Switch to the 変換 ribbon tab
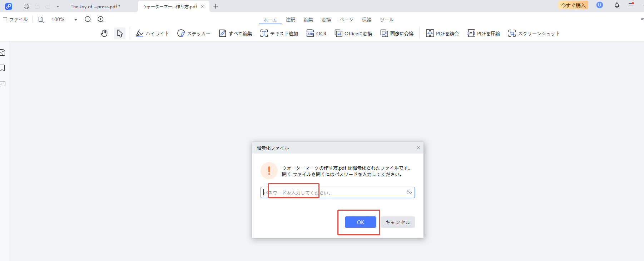Screen dimensions: 644x261 (x=326, y=20)
